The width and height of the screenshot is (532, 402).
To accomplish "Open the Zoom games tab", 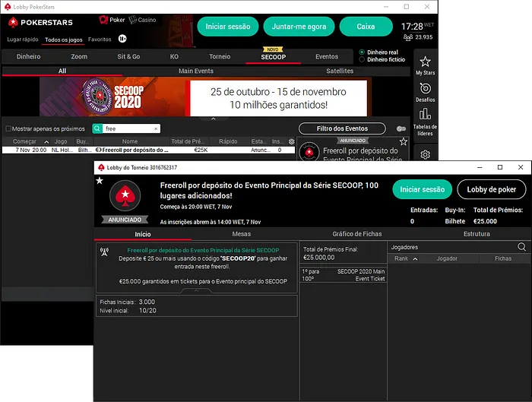I will tap(79, 57).
